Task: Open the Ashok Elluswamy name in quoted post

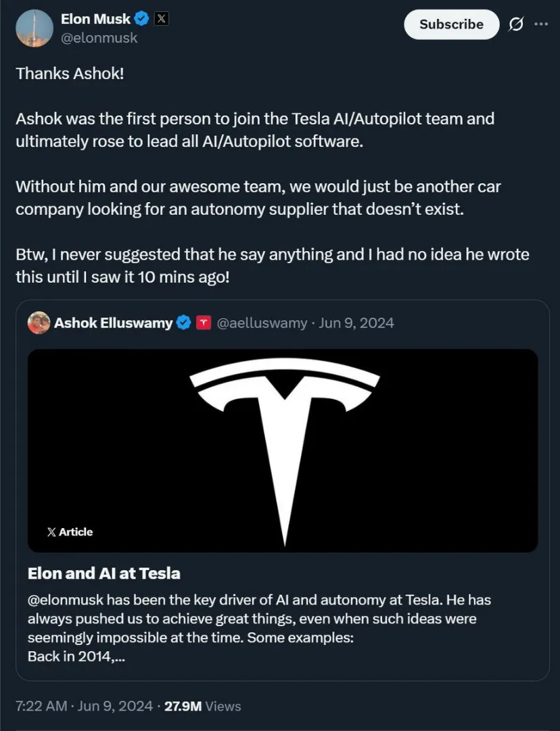Action: 113,323
